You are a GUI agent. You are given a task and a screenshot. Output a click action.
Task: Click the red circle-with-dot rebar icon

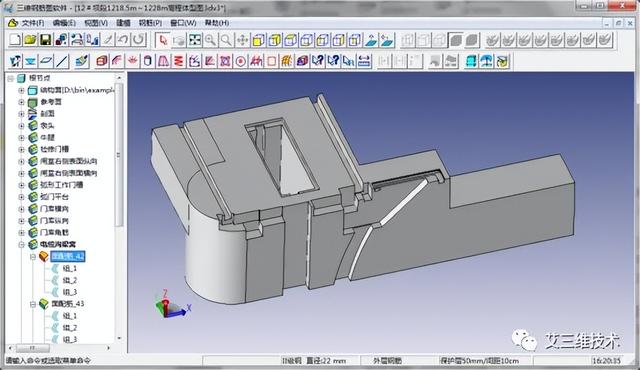(x=241, y=61)
